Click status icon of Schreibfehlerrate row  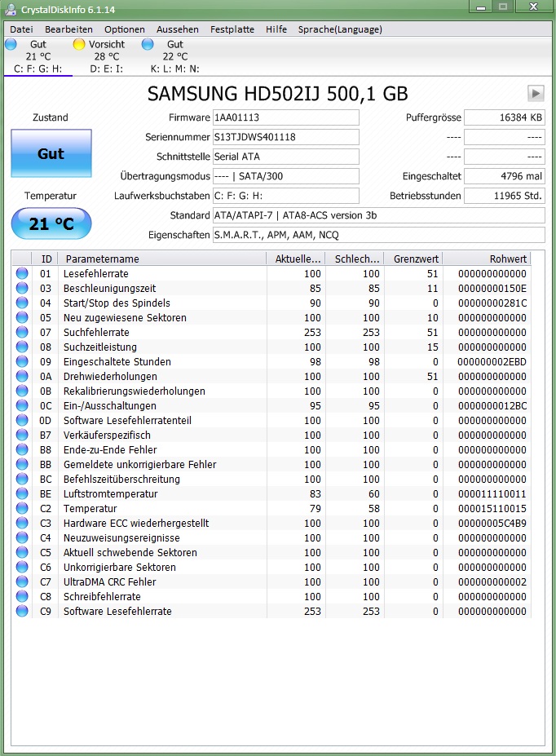coord(22,596)
